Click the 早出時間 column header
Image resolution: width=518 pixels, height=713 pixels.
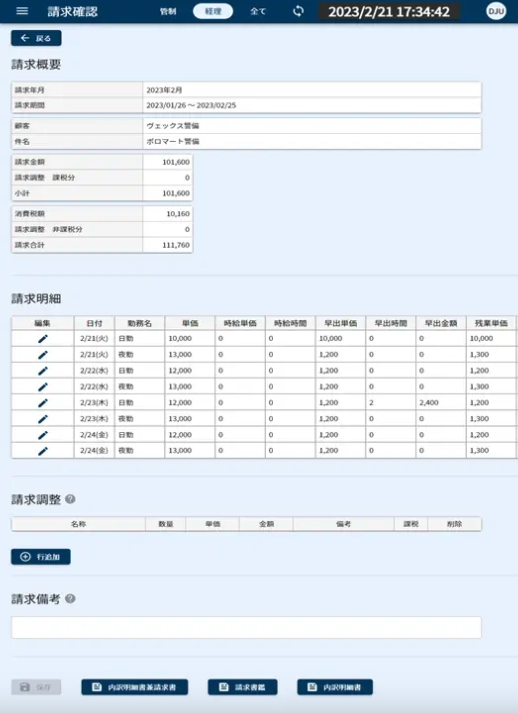(391, 323)
